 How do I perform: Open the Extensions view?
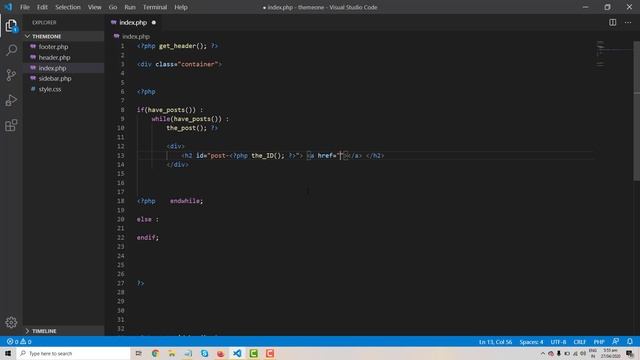[x=11, y=125]
